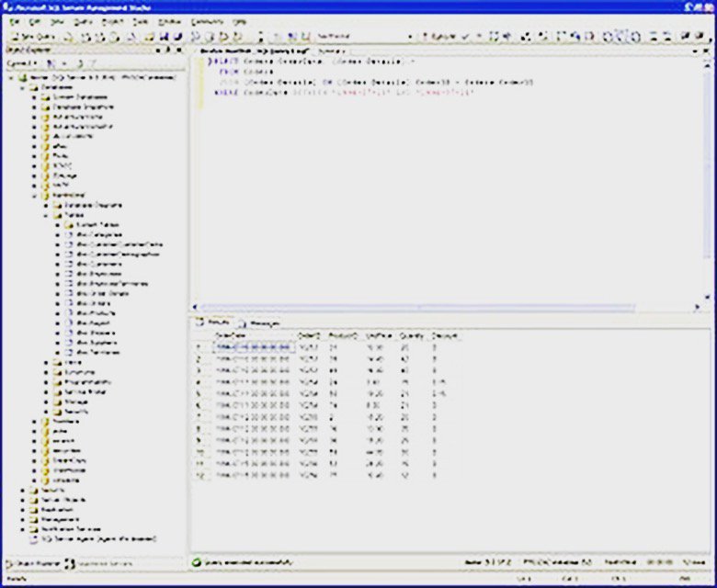Close the active query tab
Viewport: 717px width, 588px height.
click(707, 51)
